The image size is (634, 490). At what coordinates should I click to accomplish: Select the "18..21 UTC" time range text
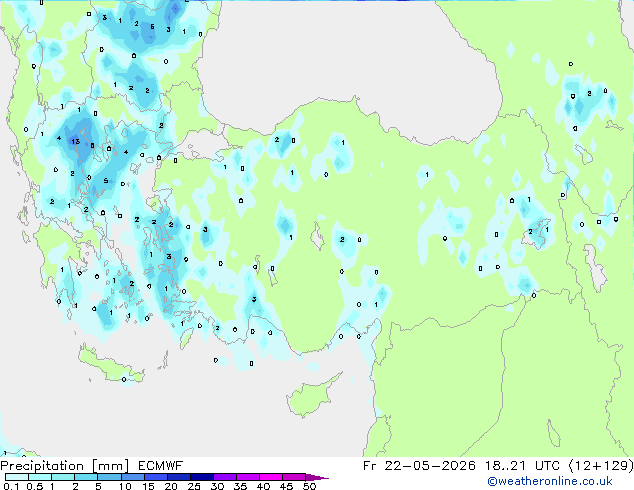coord(522,466)
